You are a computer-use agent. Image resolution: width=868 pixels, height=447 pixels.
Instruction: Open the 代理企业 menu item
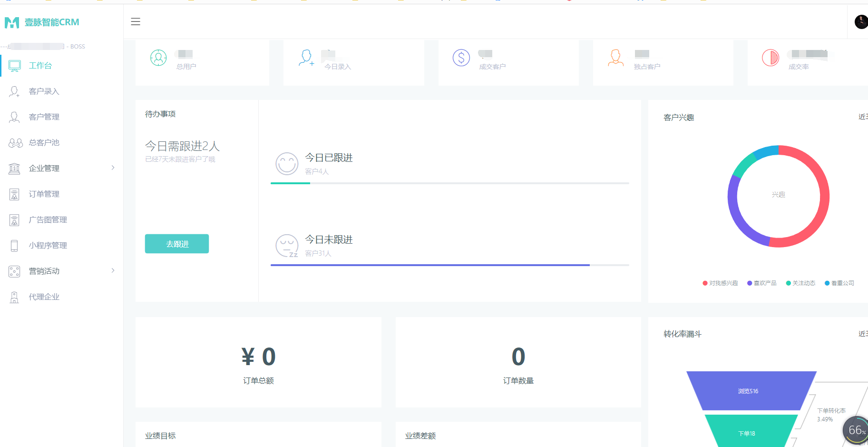click(62, 297)
